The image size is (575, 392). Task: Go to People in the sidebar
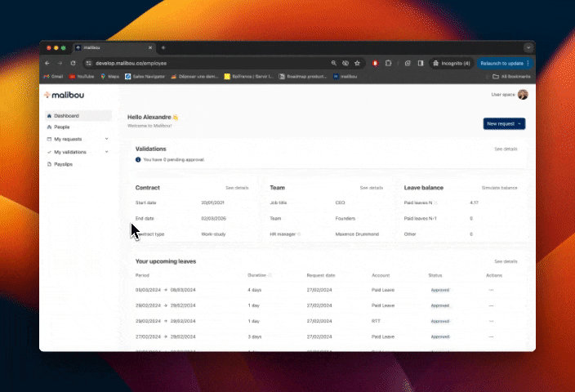pyautogui.click(x=61, y=127)
